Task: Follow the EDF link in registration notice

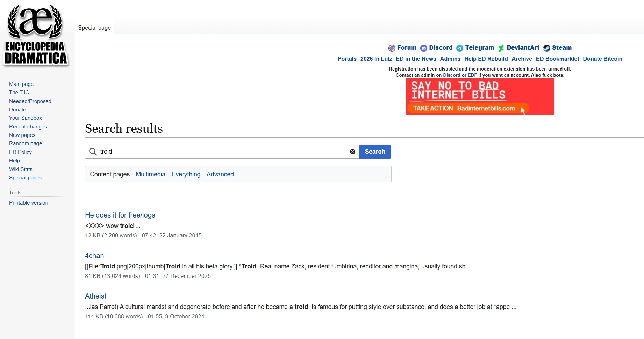Action: [x=472, y=75]
